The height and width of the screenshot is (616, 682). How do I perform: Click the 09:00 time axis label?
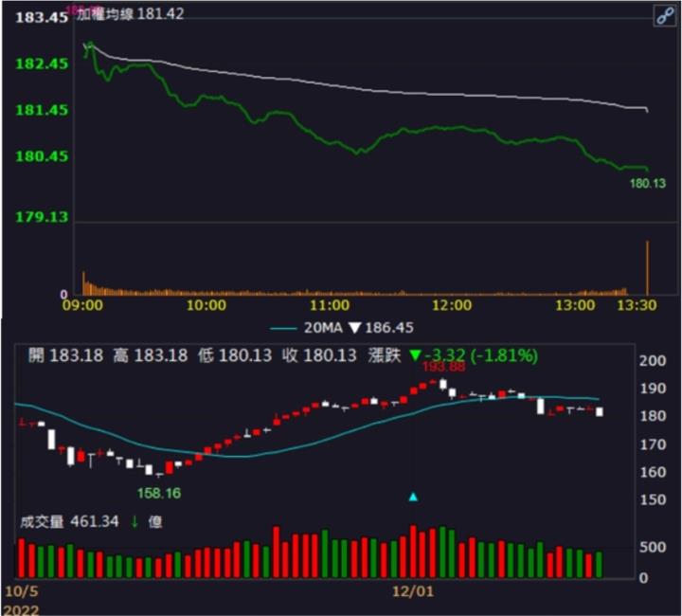point(82,305)
